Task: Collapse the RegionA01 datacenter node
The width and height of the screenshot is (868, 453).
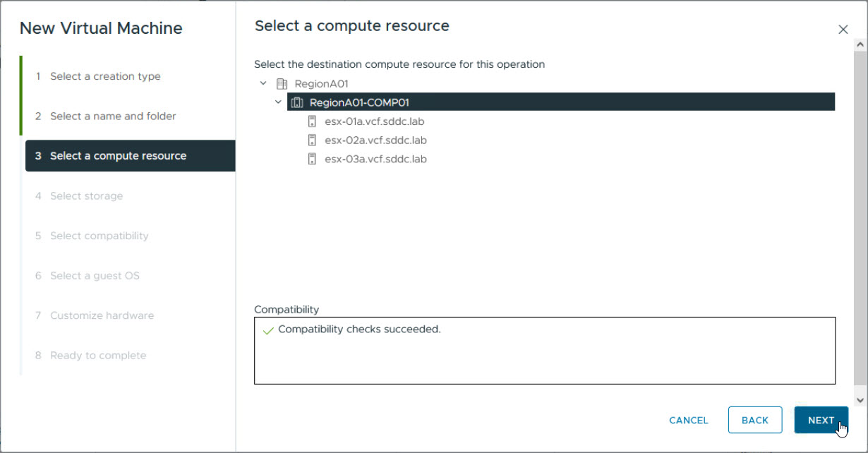Action: (x=263, y=83)
